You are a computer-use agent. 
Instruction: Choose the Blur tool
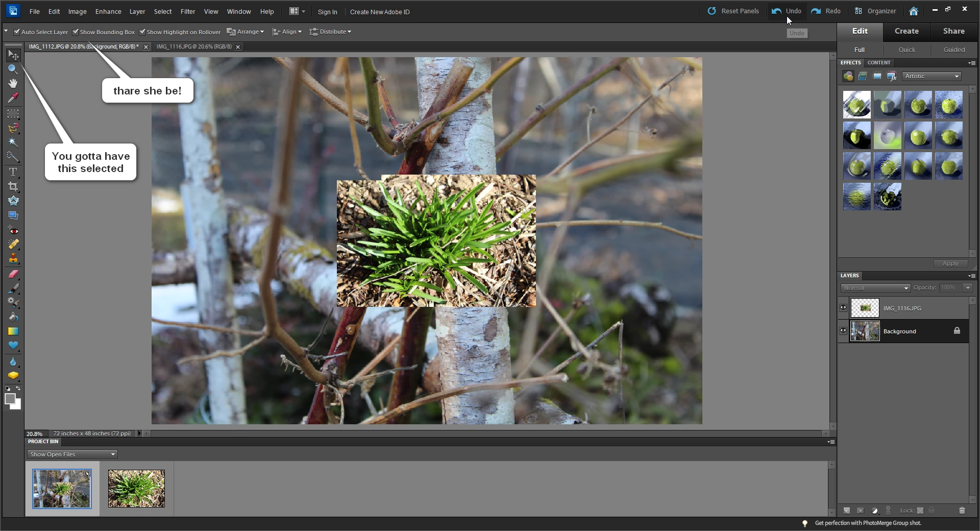[x=13, y=361]
